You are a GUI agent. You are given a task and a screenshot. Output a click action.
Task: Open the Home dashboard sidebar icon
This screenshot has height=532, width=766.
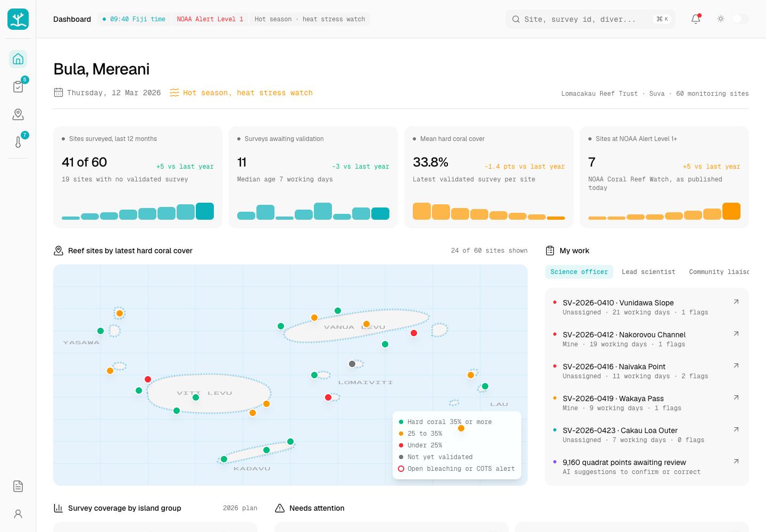18,59
